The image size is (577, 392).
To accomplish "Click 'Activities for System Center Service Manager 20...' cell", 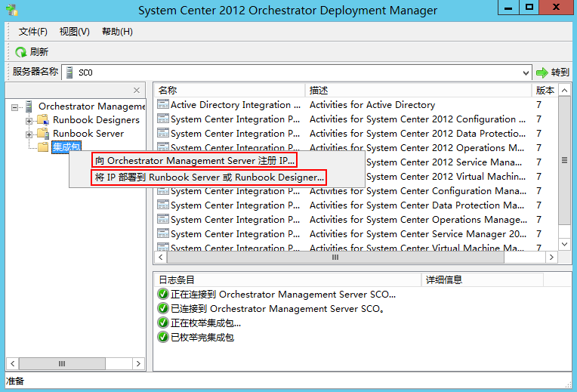I will (418, 233).
